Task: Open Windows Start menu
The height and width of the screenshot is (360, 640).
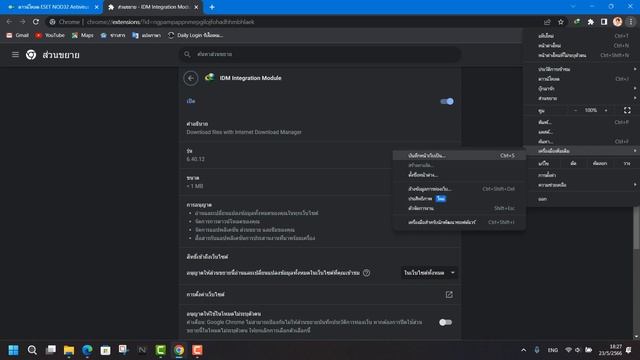Action: (13, 350)
